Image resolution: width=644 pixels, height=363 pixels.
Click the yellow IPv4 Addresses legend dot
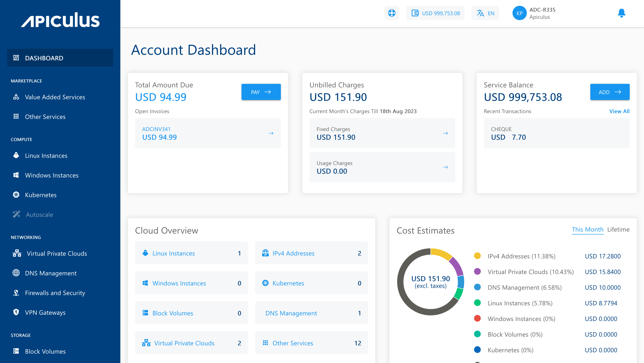(x=477, y=256)
